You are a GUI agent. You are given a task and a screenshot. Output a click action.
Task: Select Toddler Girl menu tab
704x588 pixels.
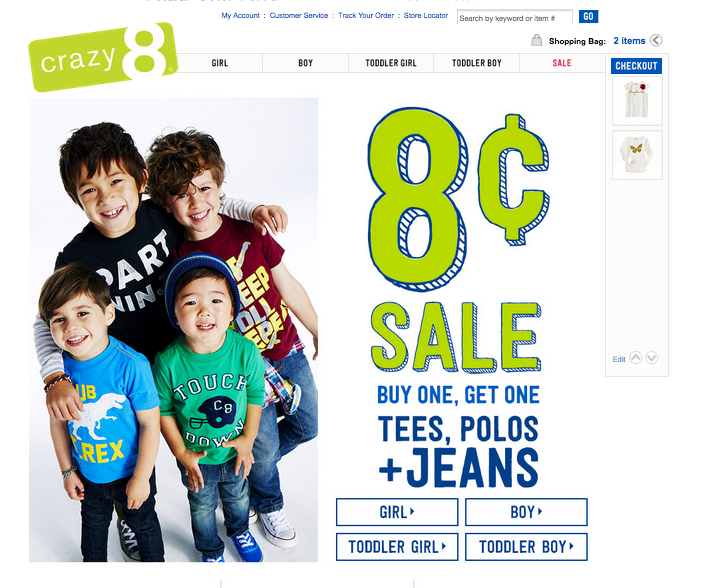point(391,63)
